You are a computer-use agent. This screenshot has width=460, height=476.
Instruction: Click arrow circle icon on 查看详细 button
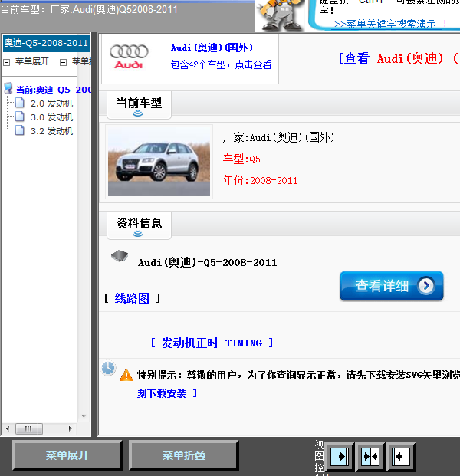tap(426, 285)
